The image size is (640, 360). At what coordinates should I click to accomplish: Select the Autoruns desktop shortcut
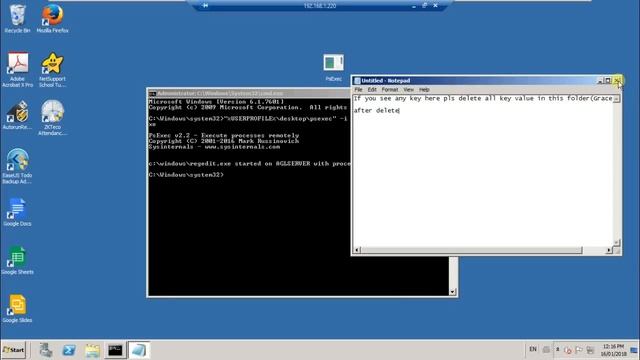17,116
